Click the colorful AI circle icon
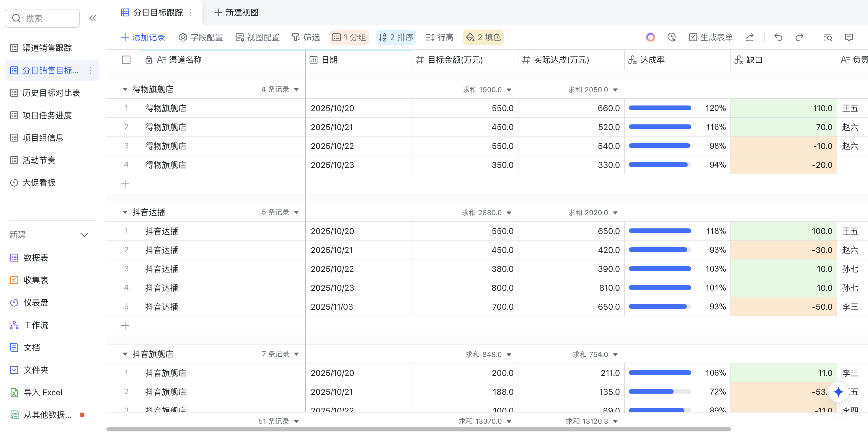The image size is (868, 432). pos(650,38)
